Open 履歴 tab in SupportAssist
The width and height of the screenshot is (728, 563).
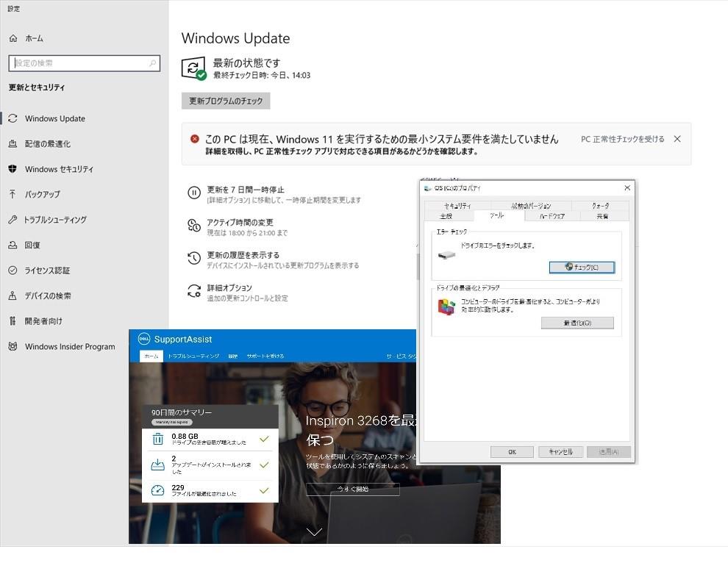click(x=233, y=356)
